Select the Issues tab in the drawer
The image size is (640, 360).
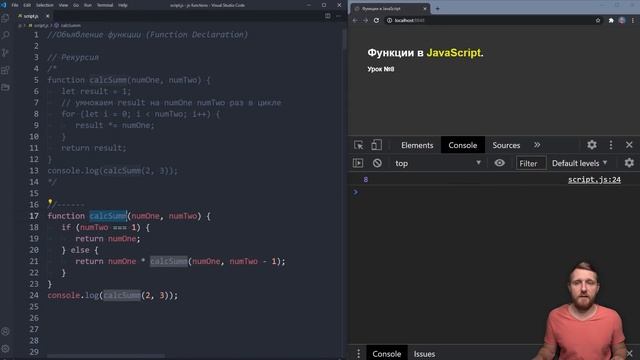(424, 354)
